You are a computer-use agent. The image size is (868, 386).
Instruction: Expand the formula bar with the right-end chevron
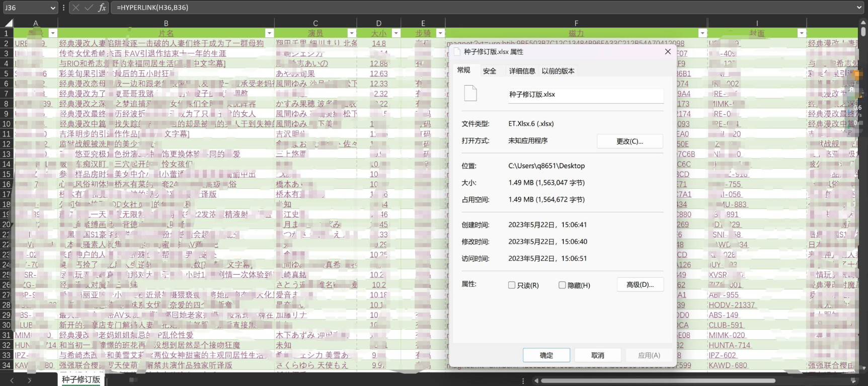(859, 8)
